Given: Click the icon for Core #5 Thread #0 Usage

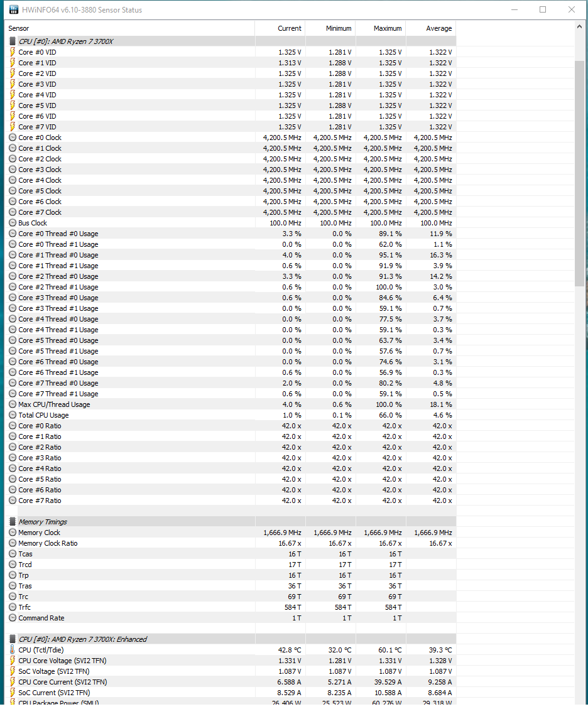Looking at the screenshot, I should click(13, 340).
